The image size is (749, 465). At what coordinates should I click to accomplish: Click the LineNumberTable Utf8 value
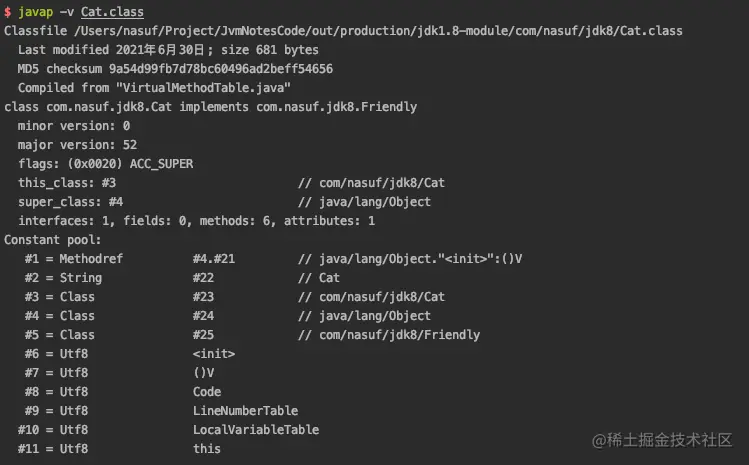(x=245, y=411)
